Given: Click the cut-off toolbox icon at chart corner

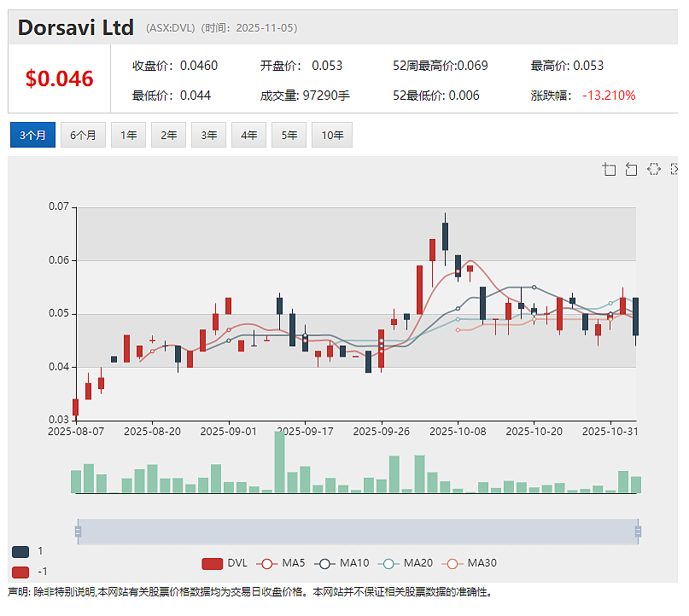Looking at the screenshot, I should [674, 169].
